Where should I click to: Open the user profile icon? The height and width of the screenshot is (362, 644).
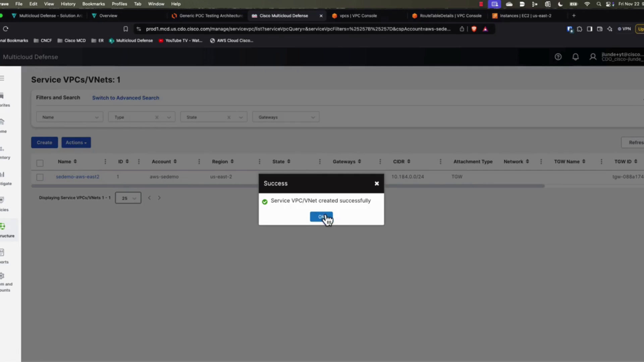coord(593,57)
